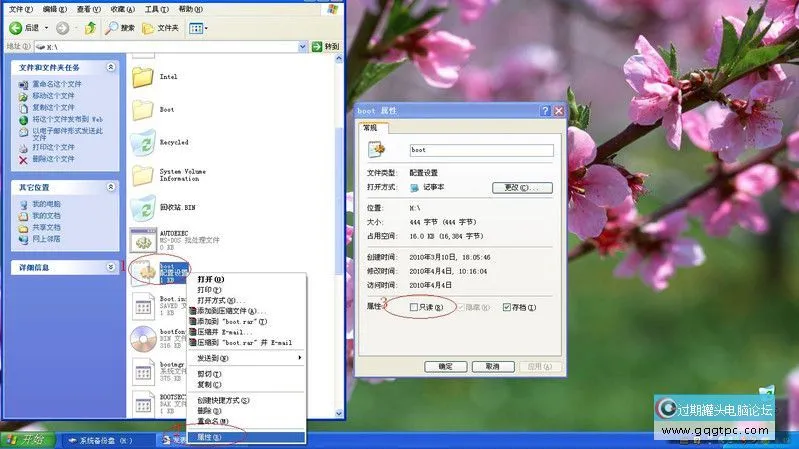Choose Properties in the context menu
Screen dimensions: 799x449
[x=247, y=437]
